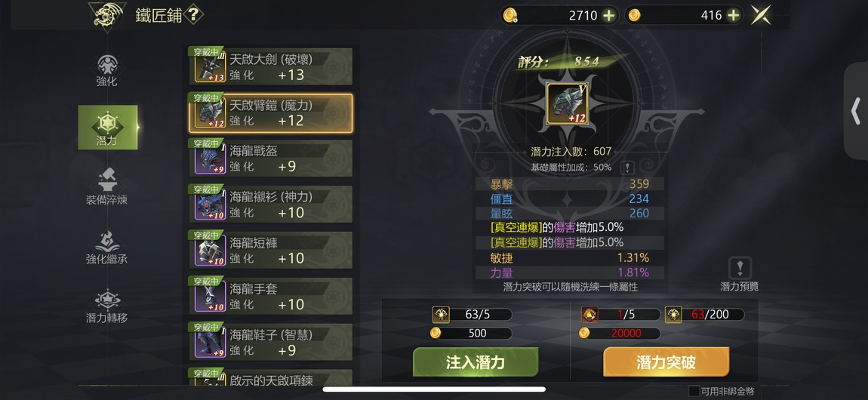Expand the side panel arrow on right edge
The height and width of the screenshot is (400, 868).
pyautogui.click(x=856, y=111)
